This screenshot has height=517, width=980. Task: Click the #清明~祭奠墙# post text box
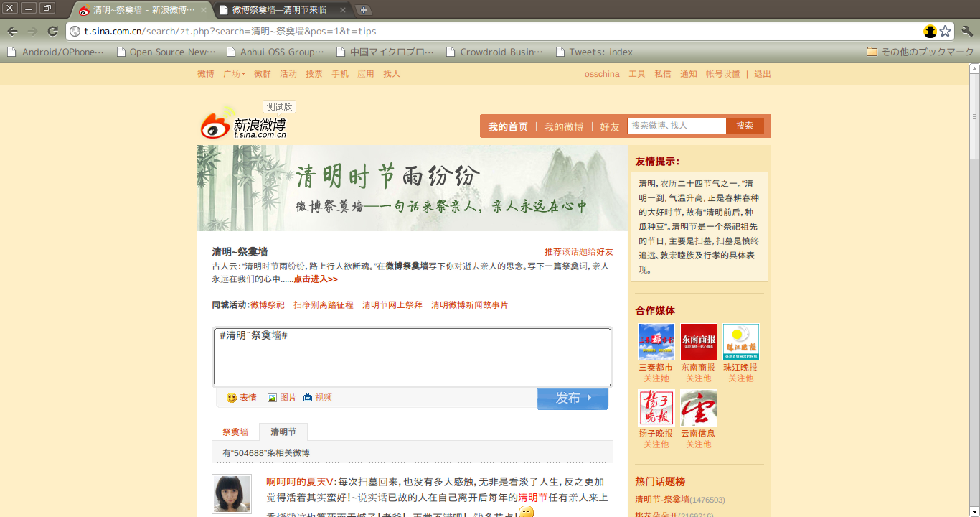[413, 358]
